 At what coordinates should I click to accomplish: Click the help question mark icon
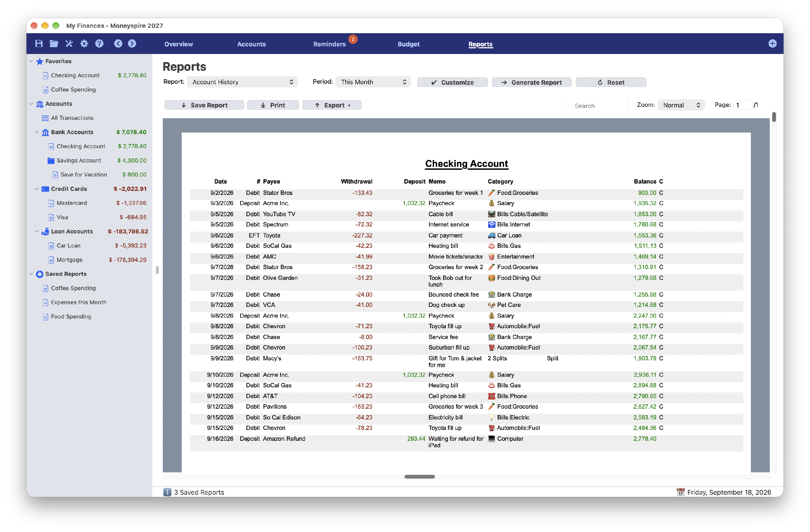coord(99,43)
